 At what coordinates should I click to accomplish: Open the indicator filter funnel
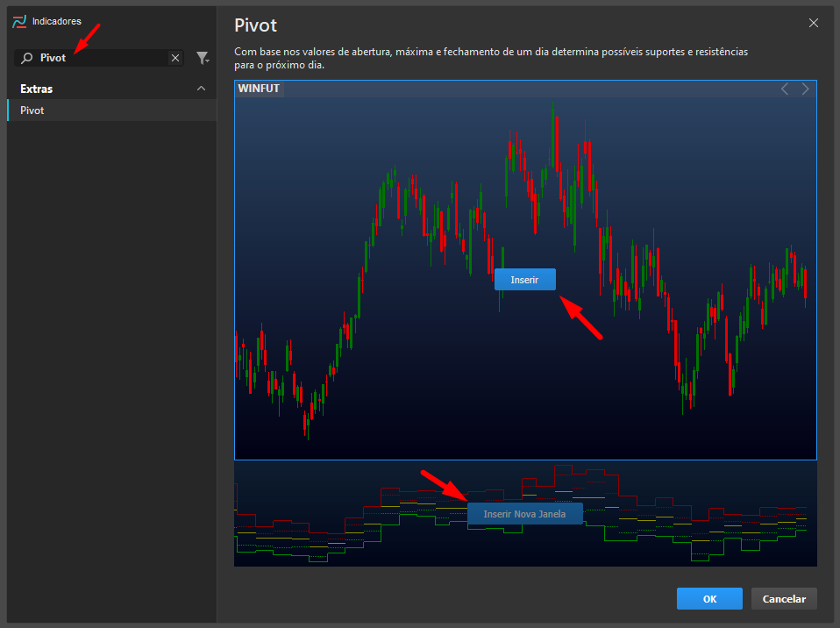203,58
